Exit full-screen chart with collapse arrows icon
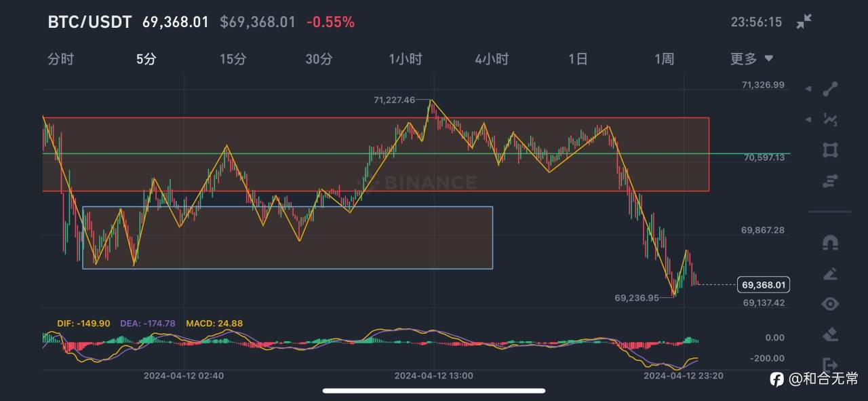 coord(804,22)
